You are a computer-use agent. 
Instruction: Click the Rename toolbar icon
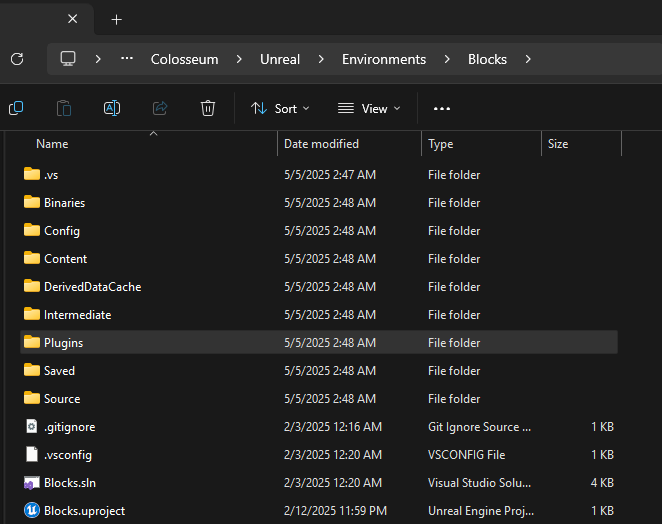coord(112,109)
